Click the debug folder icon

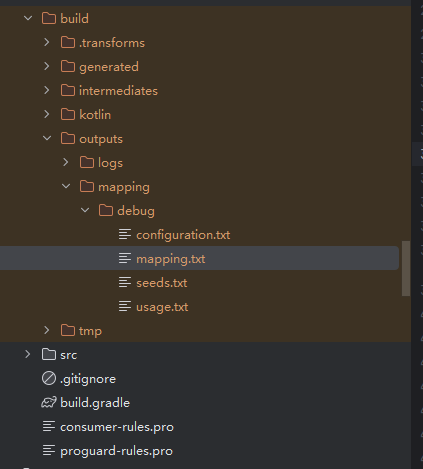click(x=106, y=210)
